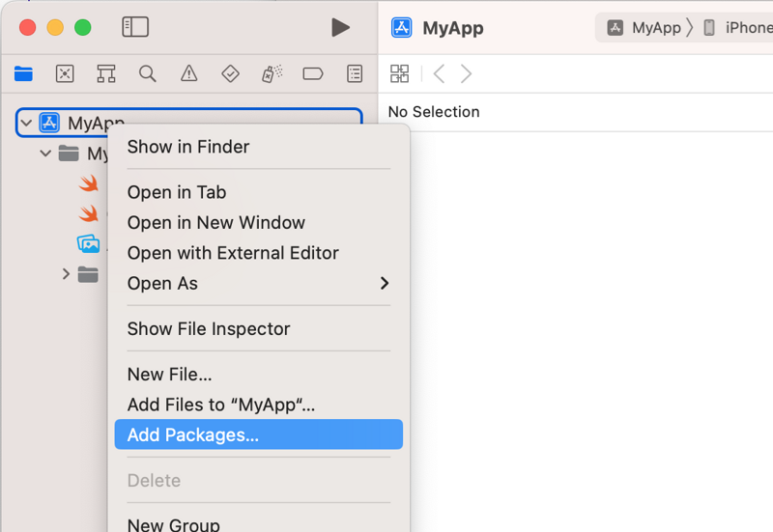Click the green zoom window button

(x=83, y=28)
